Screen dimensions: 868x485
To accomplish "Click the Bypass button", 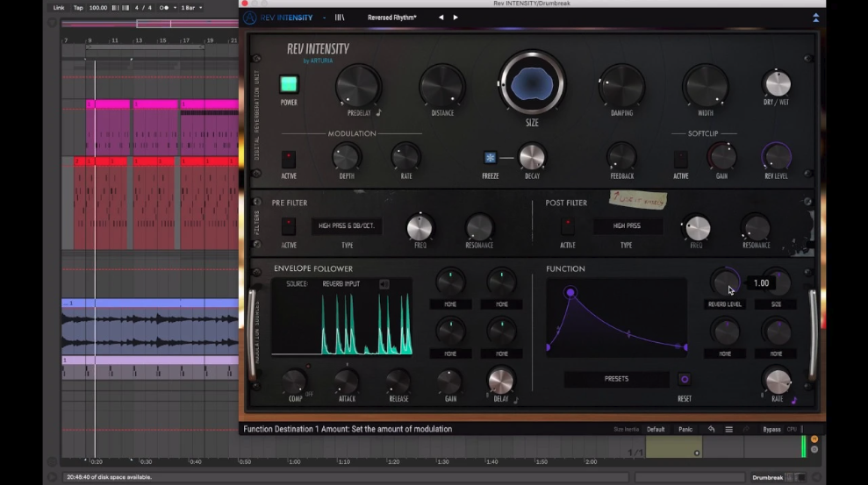I will click(x=771, y=429).
